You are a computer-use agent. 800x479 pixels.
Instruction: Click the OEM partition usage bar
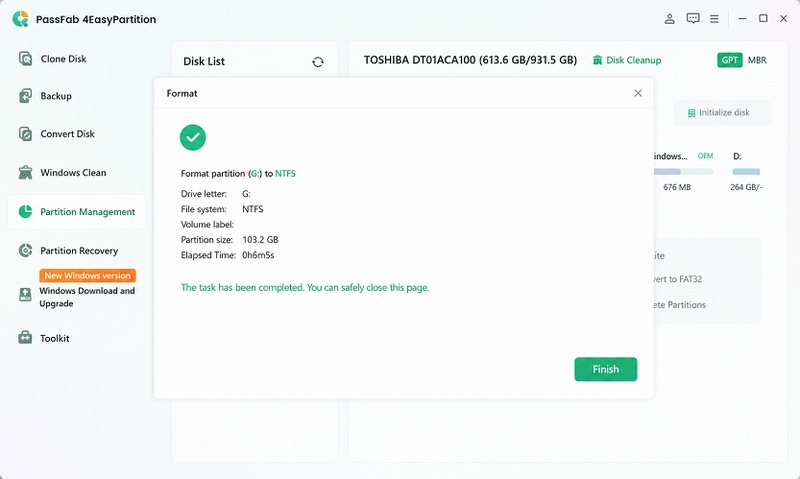pyautogui.click(x=684, y=171)
